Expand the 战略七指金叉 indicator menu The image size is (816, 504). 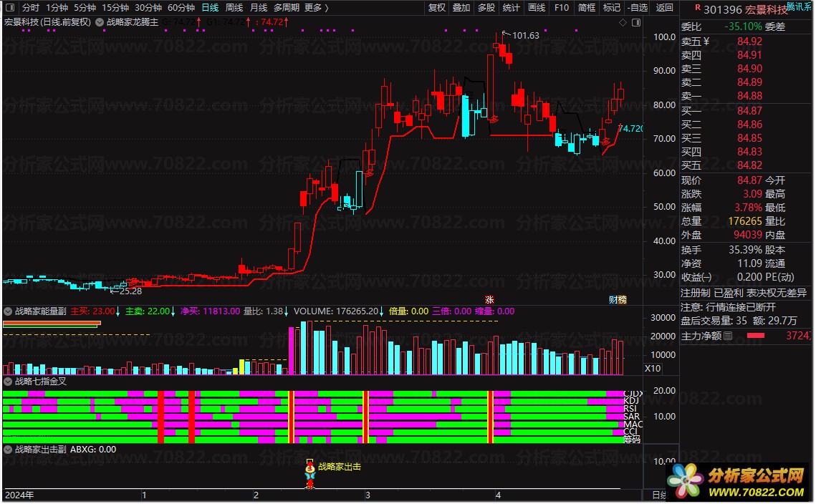tap(8, 382)
